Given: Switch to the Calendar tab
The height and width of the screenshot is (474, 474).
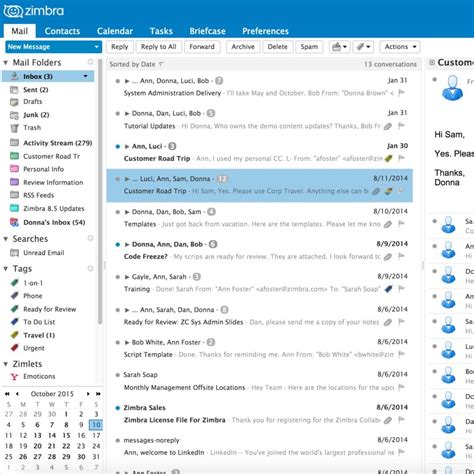Looking at the screenshot, I should [x=115, y=31].
